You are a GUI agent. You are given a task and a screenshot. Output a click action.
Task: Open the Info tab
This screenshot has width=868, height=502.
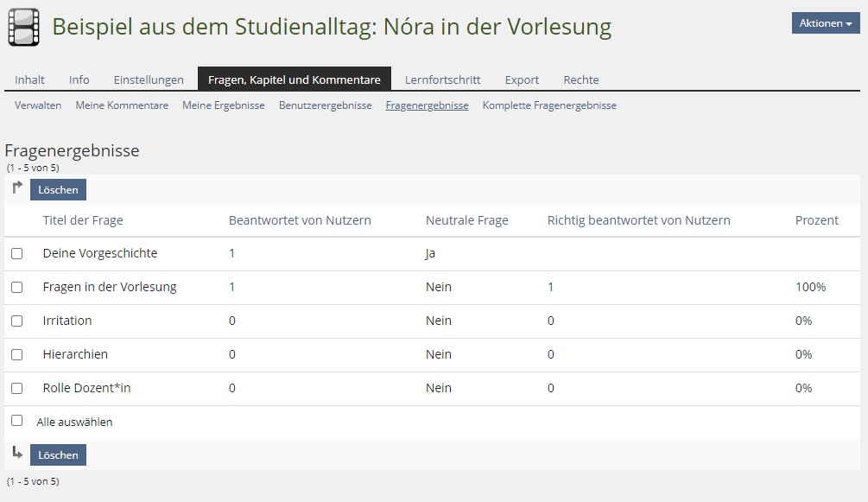[79, 79]
